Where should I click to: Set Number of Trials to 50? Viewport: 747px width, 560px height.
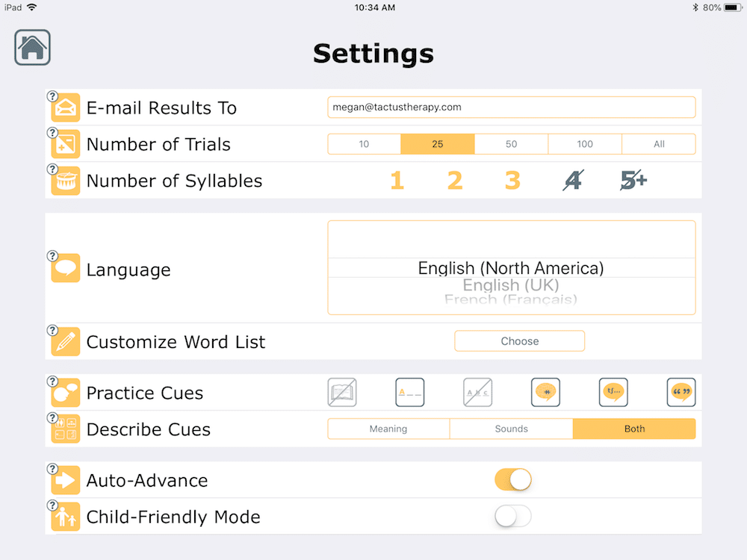511,144
